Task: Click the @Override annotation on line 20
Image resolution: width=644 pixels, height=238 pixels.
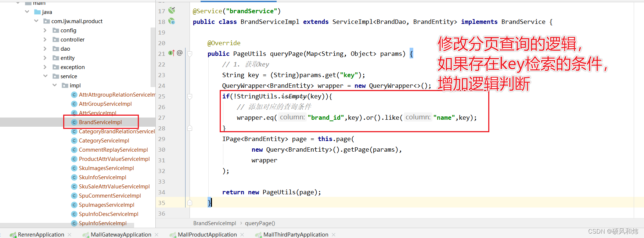Action: point(224,43)
